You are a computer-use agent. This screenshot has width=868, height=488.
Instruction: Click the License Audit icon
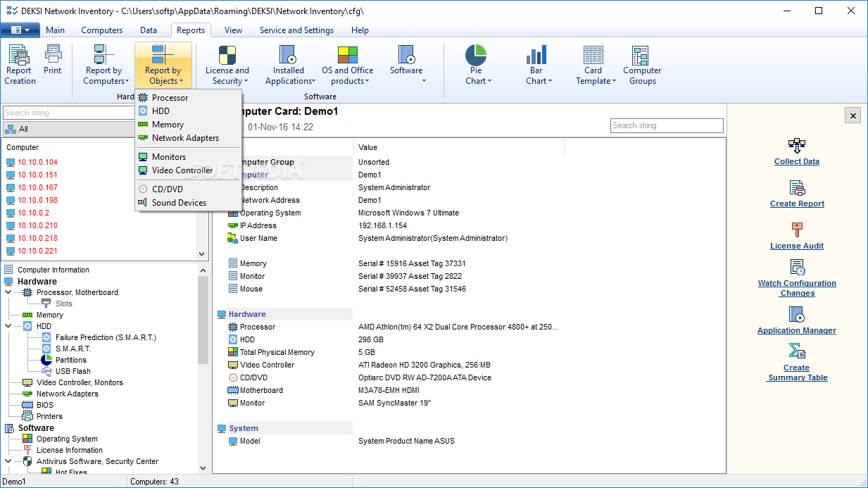(797, 230)
